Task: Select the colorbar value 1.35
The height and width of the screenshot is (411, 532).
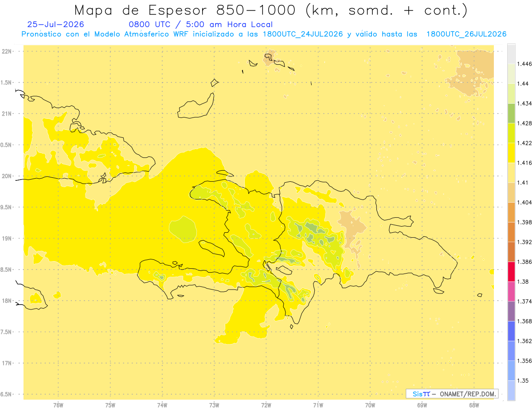Action: [524, 380]
